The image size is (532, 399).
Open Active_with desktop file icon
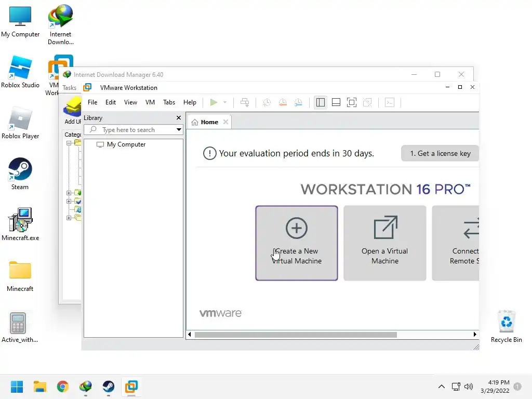pyautogui.click(x=20, y=327)
